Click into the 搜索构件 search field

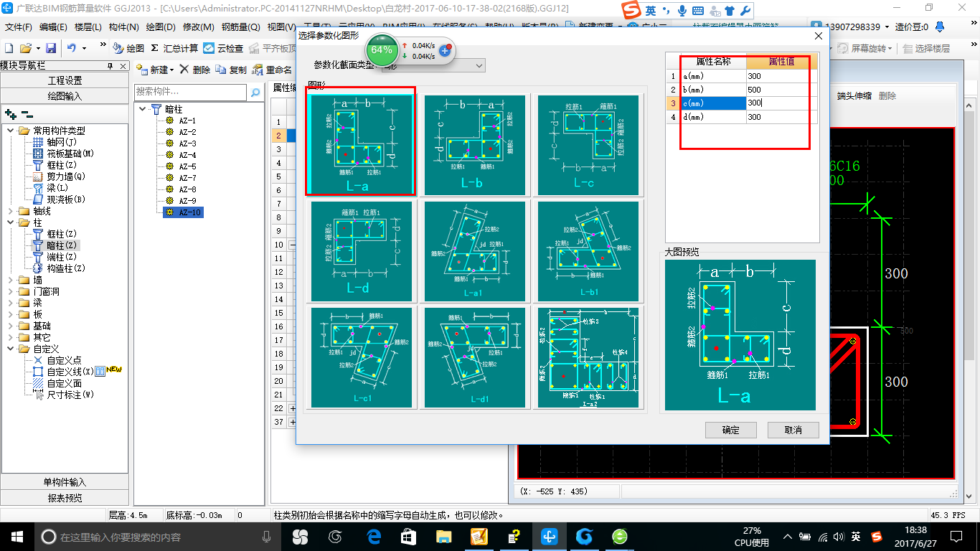pos(191,92)
